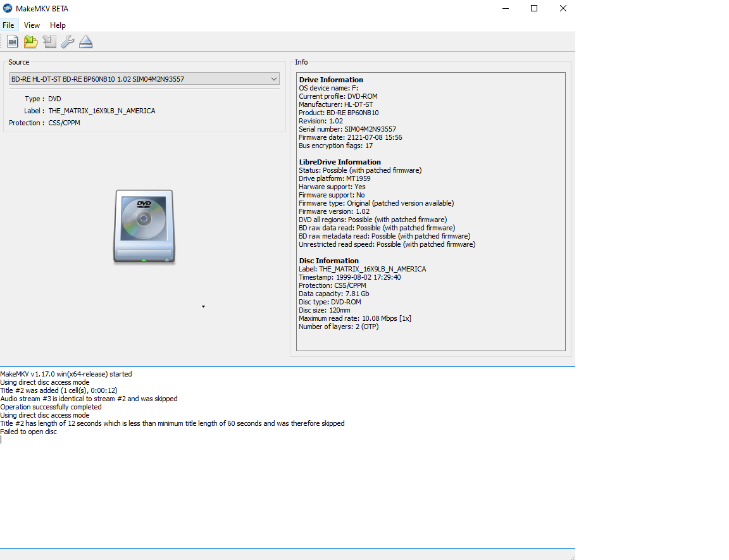Click the Drive Information panel heading

tap(330, 80)
